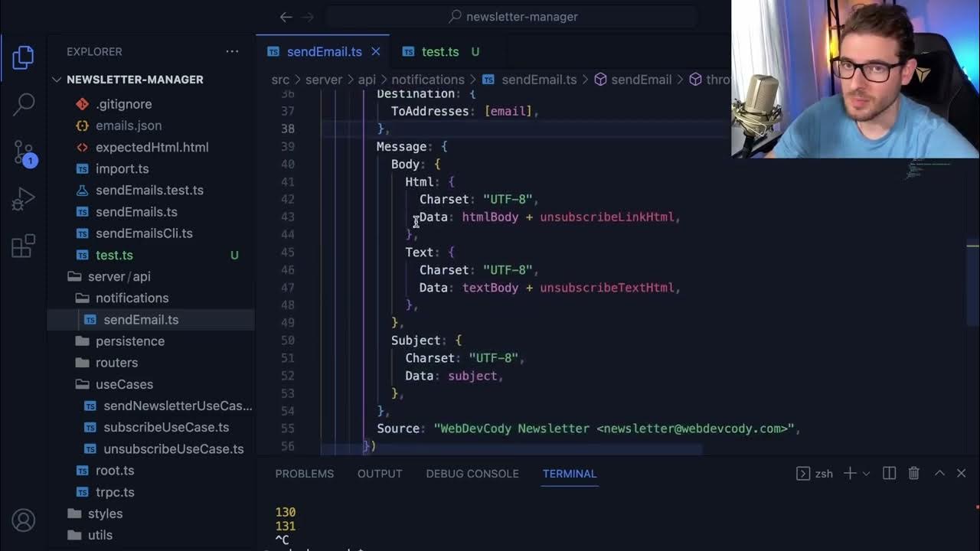The height and width of the screenshot is (551, 980).
Task: Click 'api' breadcrumb segment
Action: [x=367, y=80]
